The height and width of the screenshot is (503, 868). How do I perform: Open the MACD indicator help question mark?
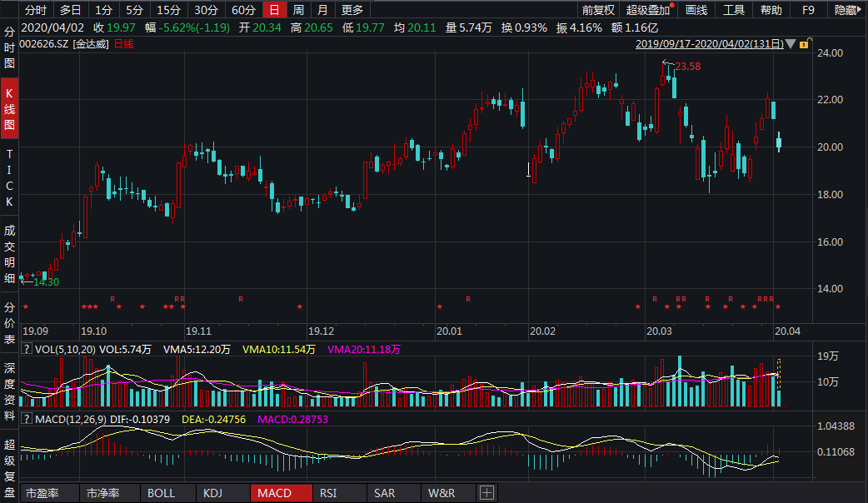coord(26,419)
